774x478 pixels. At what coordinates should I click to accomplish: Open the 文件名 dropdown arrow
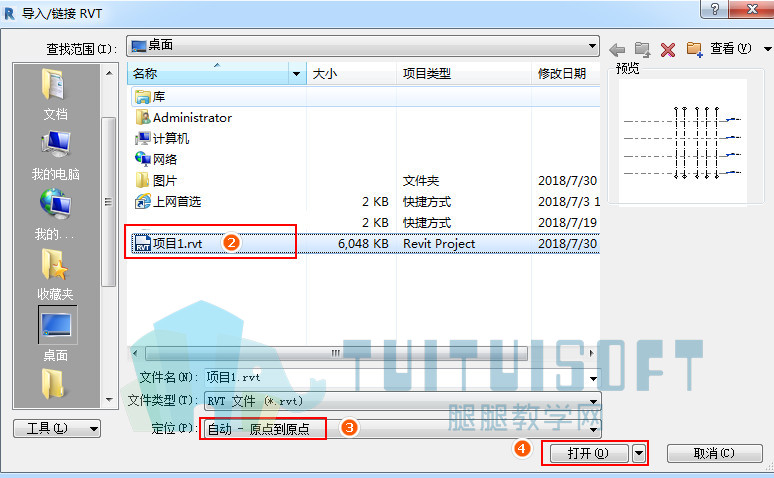[x=593, y=378]
